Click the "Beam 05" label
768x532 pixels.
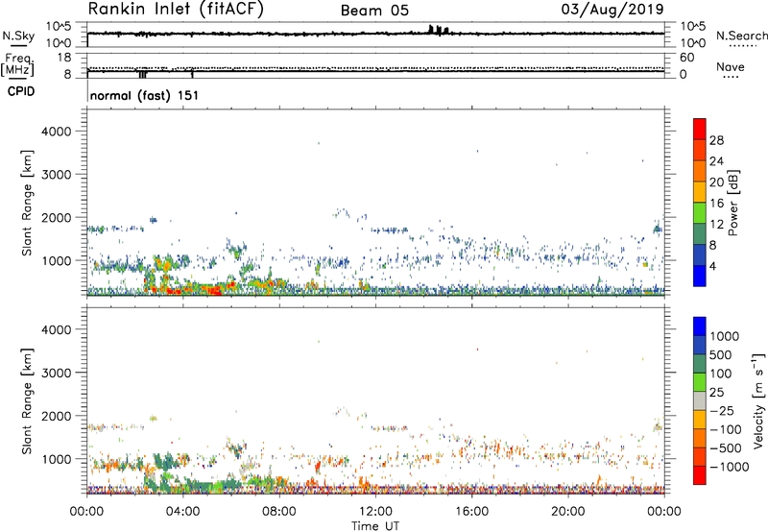tap(374, 11)
